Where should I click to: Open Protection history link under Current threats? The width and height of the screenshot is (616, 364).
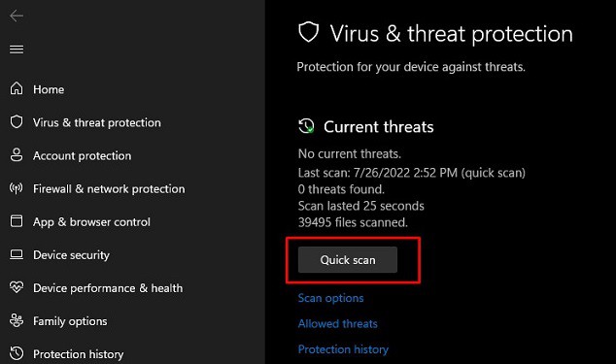click(343, 349)
